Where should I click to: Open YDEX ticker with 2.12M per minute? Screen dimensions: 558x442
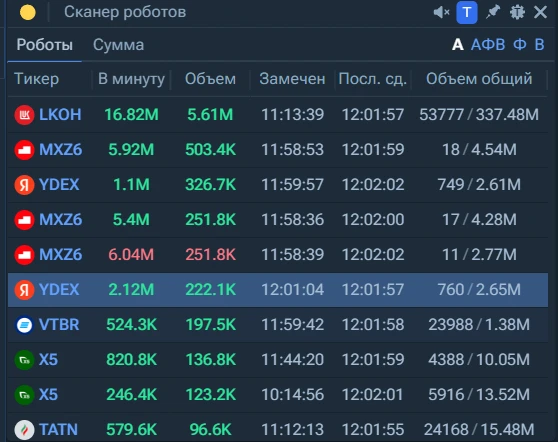click(59, 289)
